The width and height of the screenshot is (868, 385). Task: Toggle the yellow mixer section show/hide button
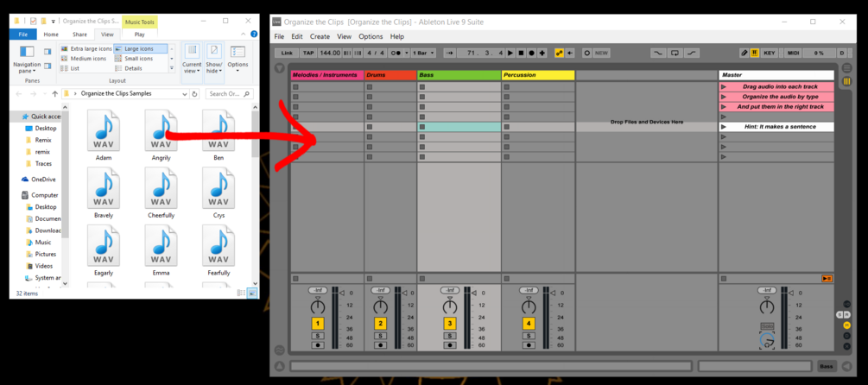[x=847, y=326]
